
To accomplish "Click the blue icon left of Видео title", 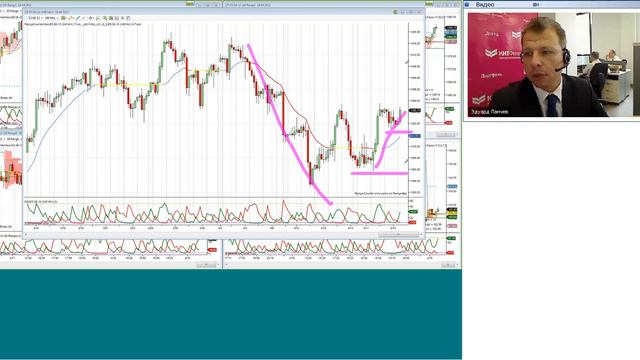I will coord(467,4).
